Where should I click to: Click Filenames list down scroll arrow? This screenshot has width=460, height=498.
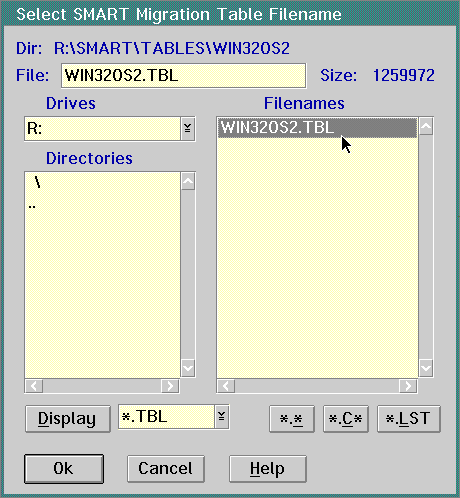point(426,368)
